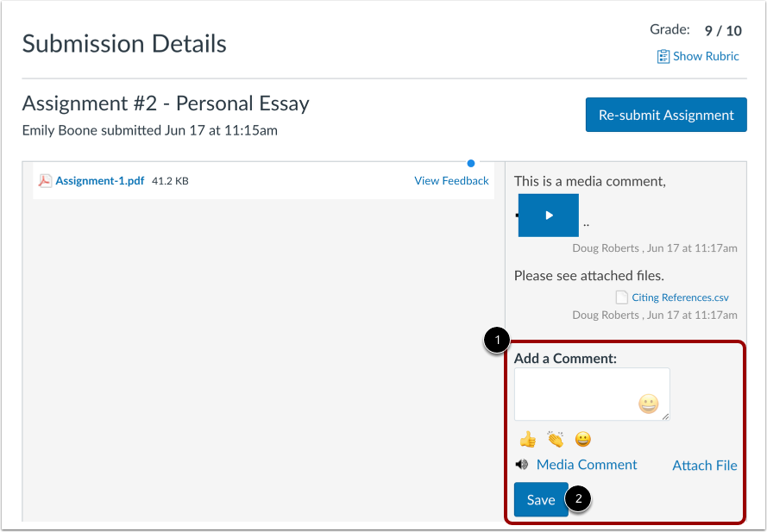Click the Media Comment link
This screenshot has height=532, width=767.
(587, 465)
